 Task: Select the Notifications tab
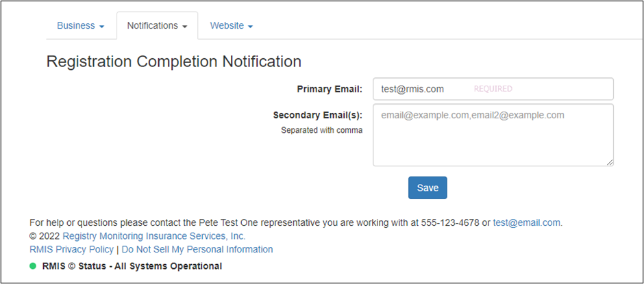click(158, 25)
